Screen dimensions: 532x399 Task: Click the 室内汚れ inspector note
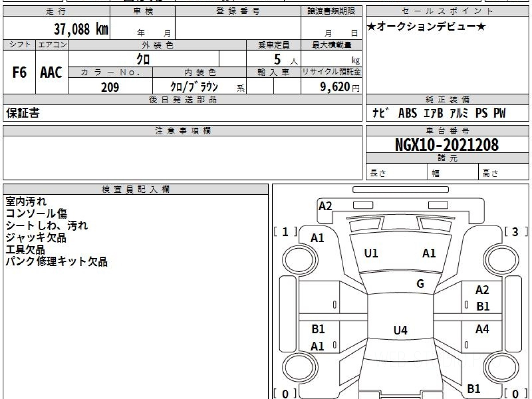26,202
